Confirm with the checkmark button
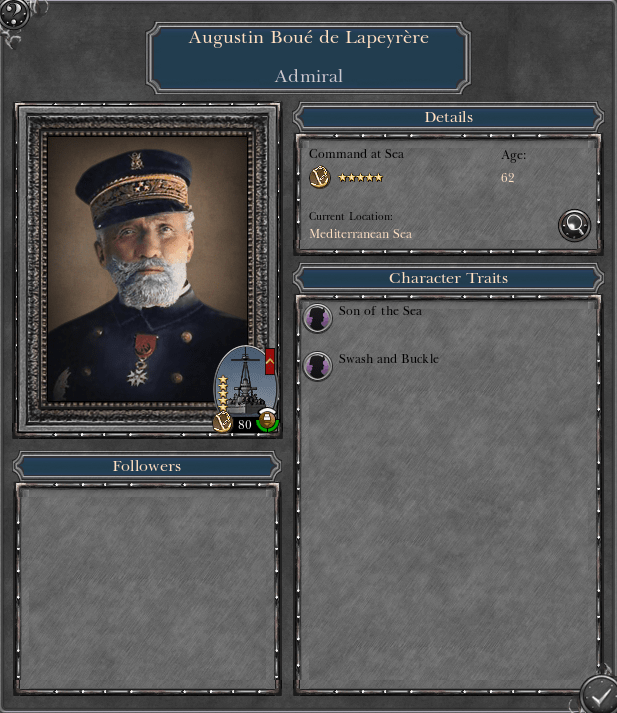 pos(599,695)
